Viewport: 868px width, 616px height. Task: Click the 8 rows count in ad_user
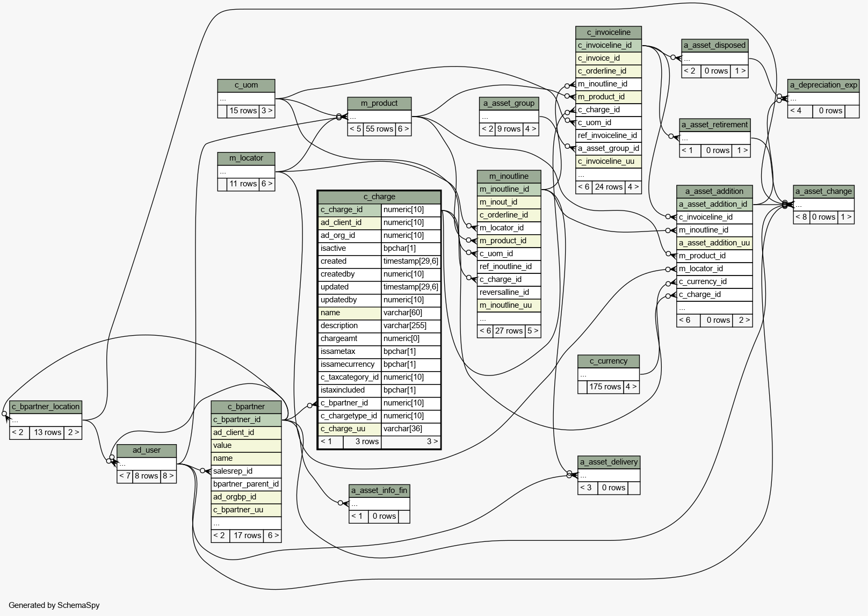point(146,476)
